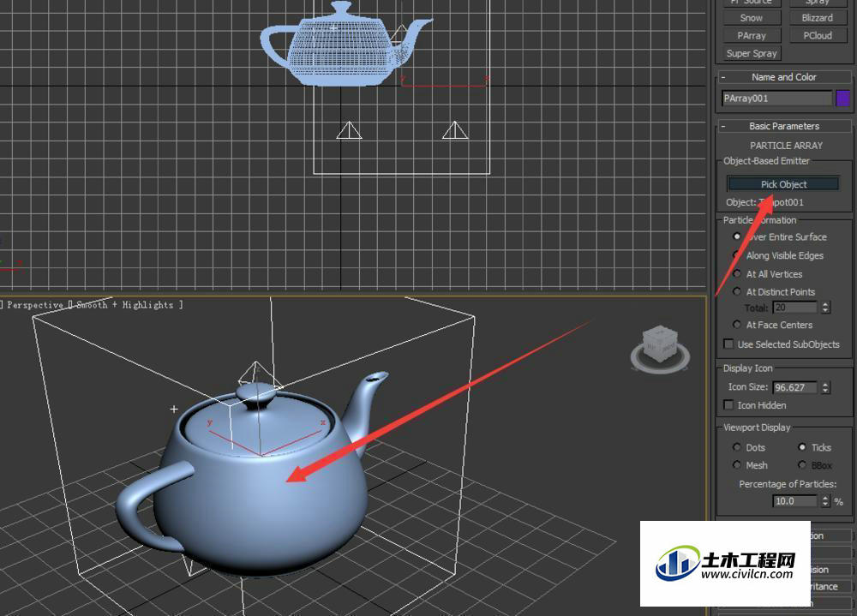
Task: Click the Total distinct points field
Action: (795, 308)
